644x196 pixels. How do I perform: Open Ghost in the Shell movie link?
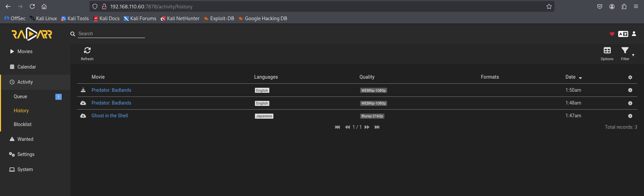click(110, 116)
